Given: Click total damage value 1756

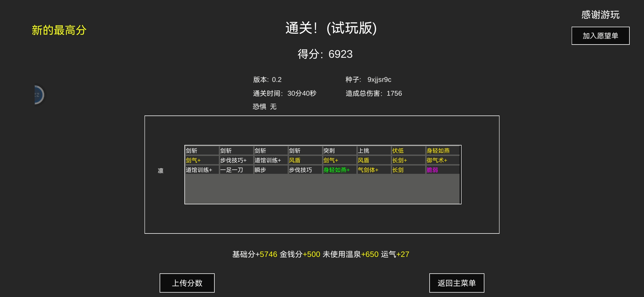Looking at the screenshot, I should coord(394,94).
